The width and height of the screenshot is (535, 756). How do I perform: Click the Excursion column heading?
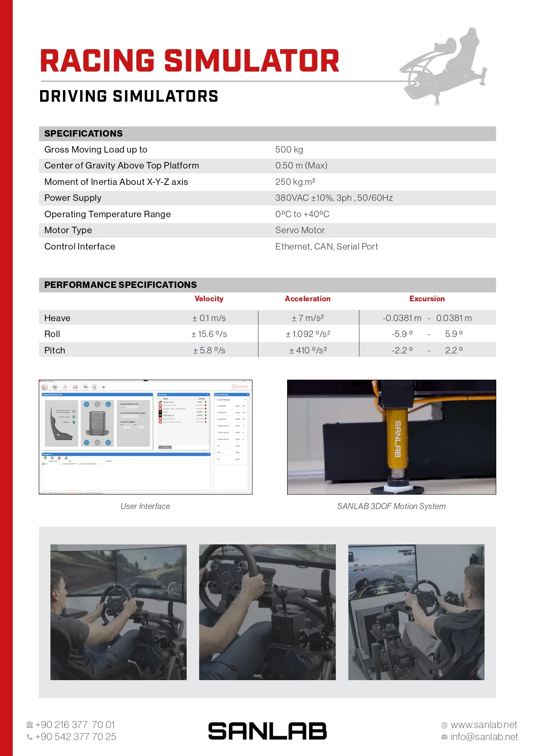coord(427,299)
